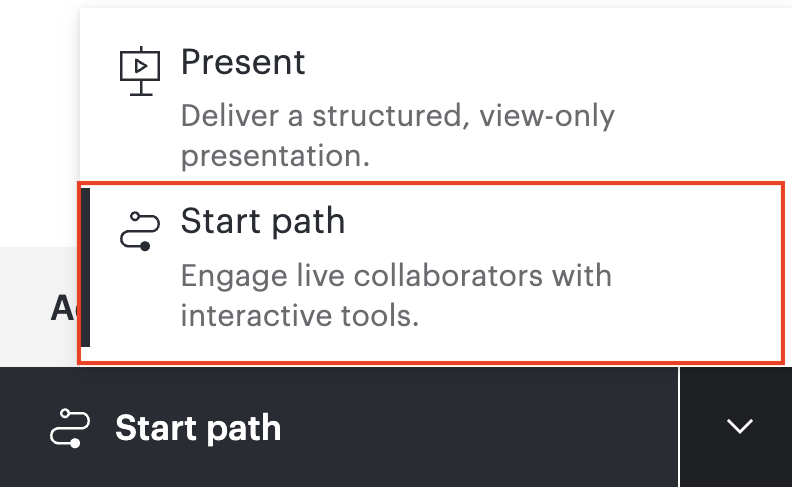Click the curvy route icon beside 'Engage live collaborators'

pos(140,231)
